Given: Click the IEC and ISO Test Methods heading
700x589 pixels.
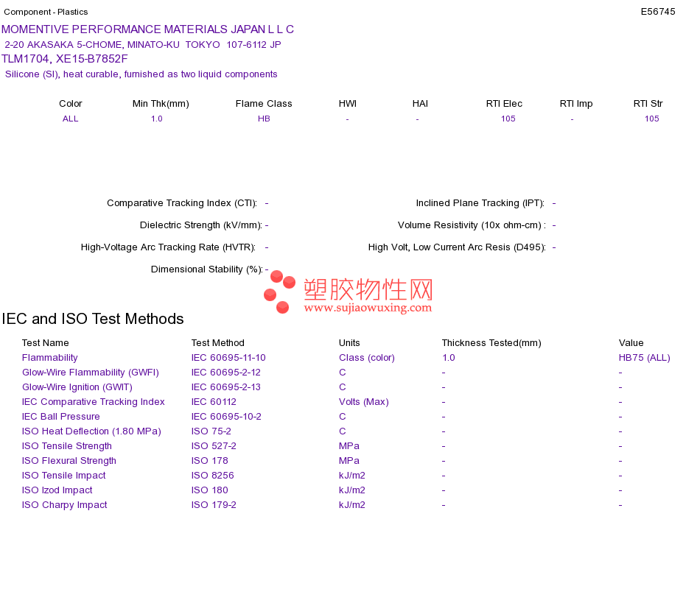Looking at the screenshot, I should click(x=93, y=319).
